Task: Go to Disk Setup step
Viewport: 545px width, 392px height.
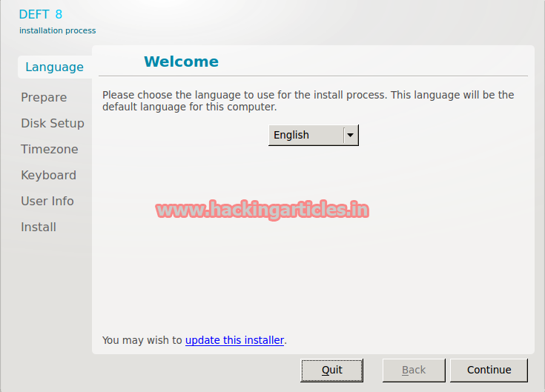Action: [x=53, y=123]
